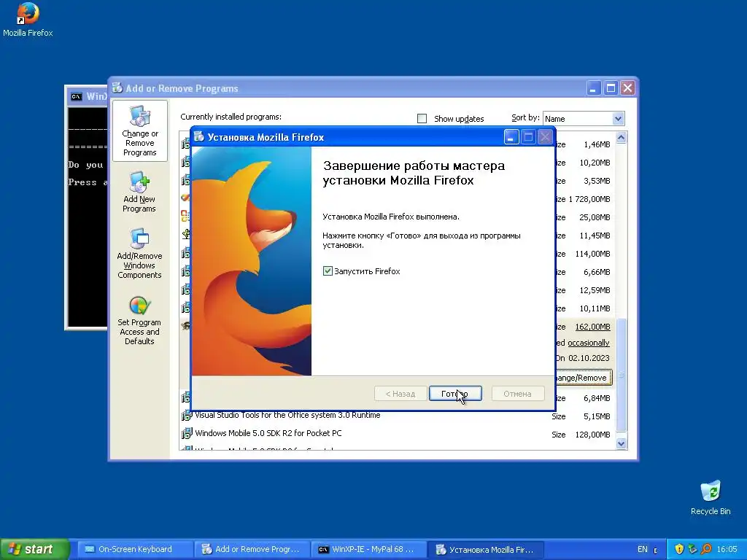
Task: Click the occasionally usage link
Action: (x=589, y=343)
